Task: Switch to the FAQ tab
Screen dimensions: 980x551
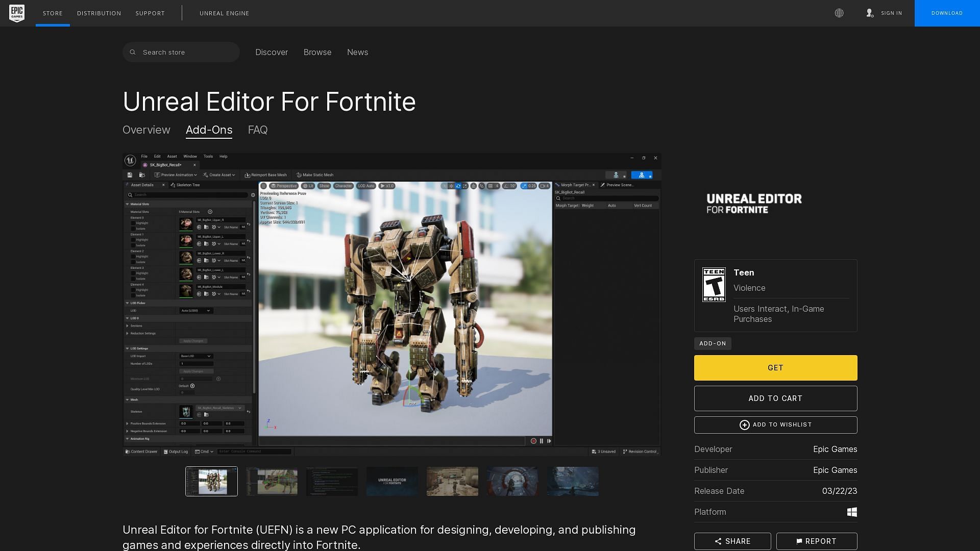Action: click(258, 129)
